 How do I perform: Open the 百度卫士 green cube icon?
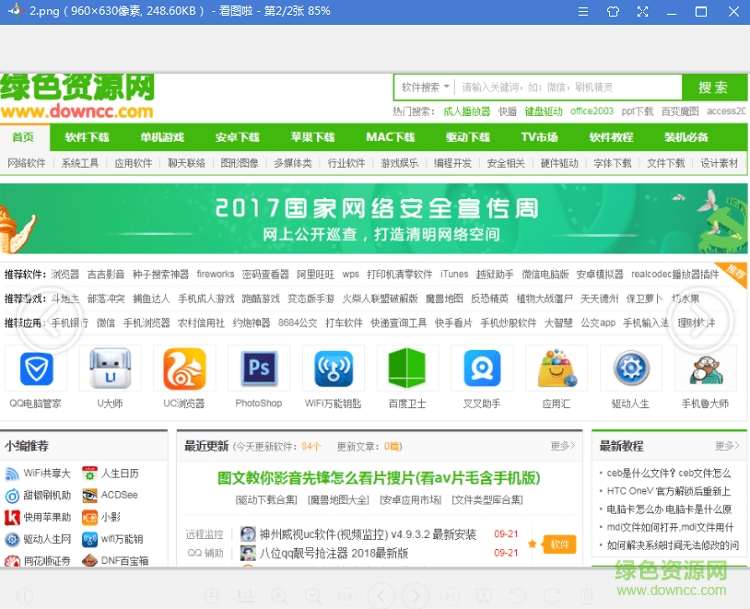[x=408, y=367]
